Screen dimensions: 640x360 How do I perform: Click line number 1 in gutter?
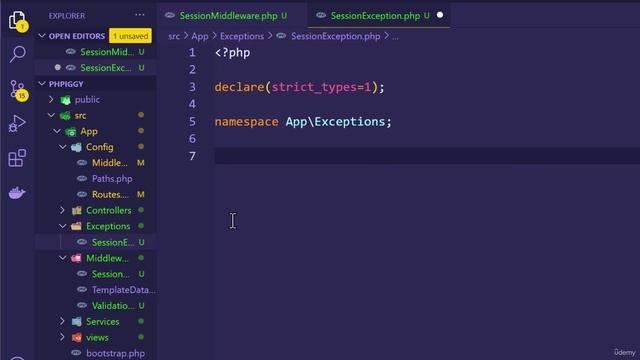(192, 53)
